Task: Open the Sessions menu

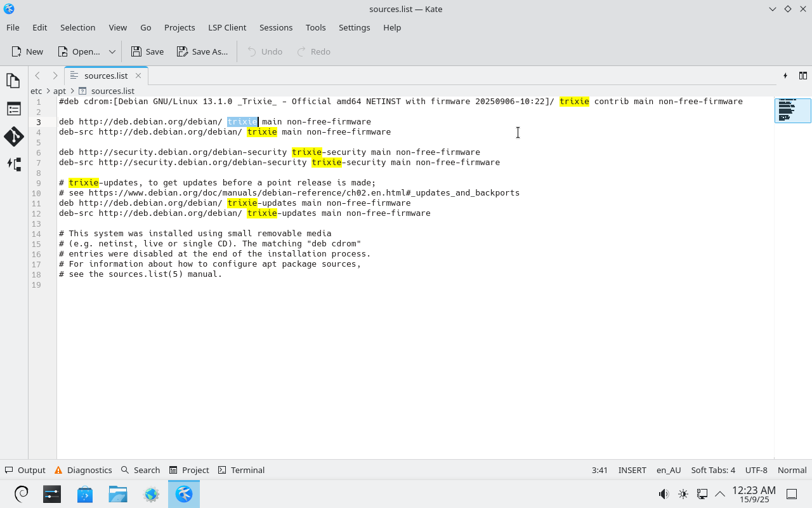Action: (276, 27)
